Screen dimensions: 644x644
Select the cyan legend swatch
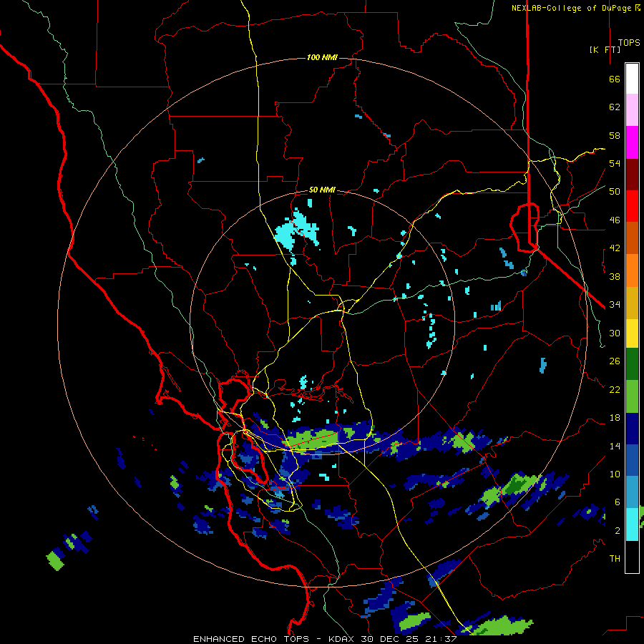632,525
